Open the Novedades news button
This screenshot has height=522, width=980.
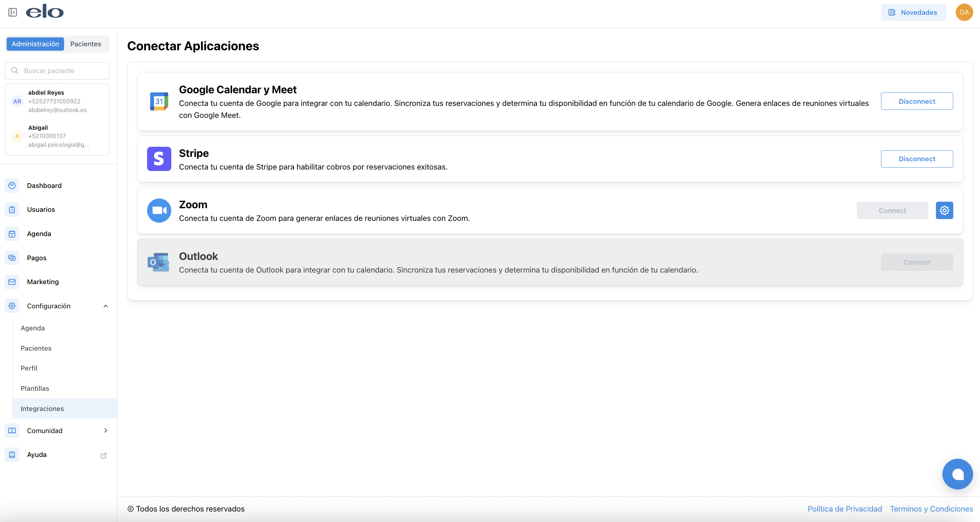tap(913, 13)
